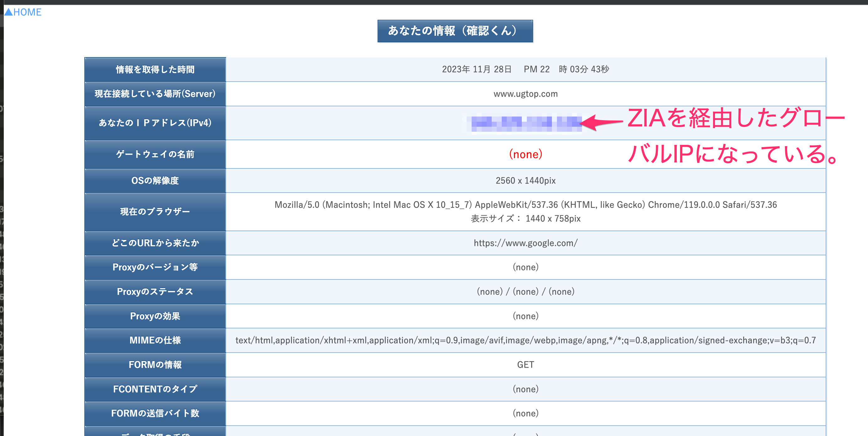
Task: Select the GET form method value
Action: (526, 364)
